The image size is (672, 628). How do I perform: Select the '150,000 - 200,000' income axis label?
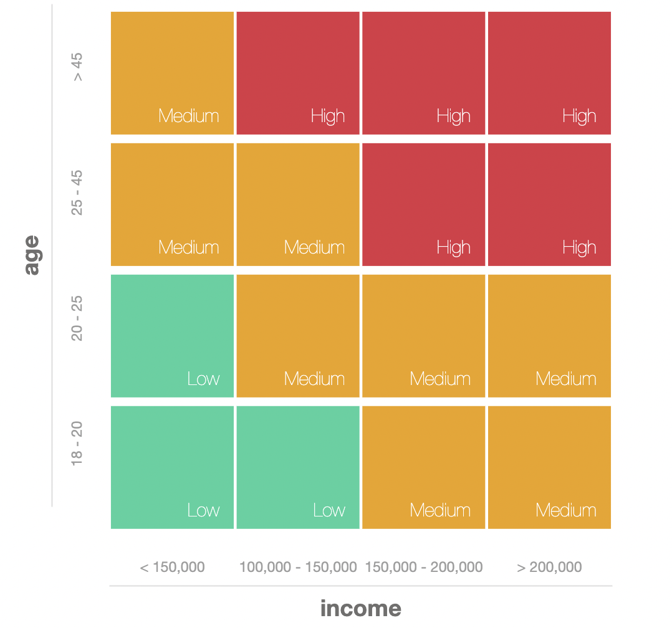pos(423,567)
